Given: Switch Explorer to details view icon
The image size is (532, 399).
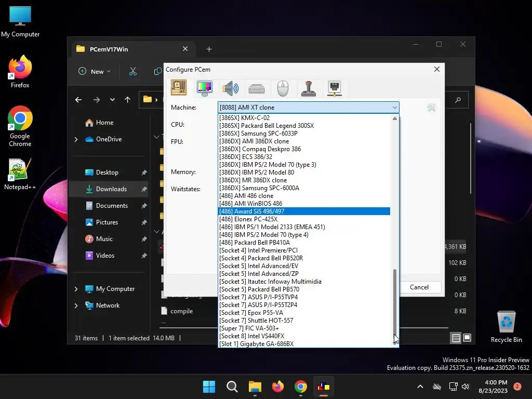Looking at the screenshot, I should click(456, 338).
